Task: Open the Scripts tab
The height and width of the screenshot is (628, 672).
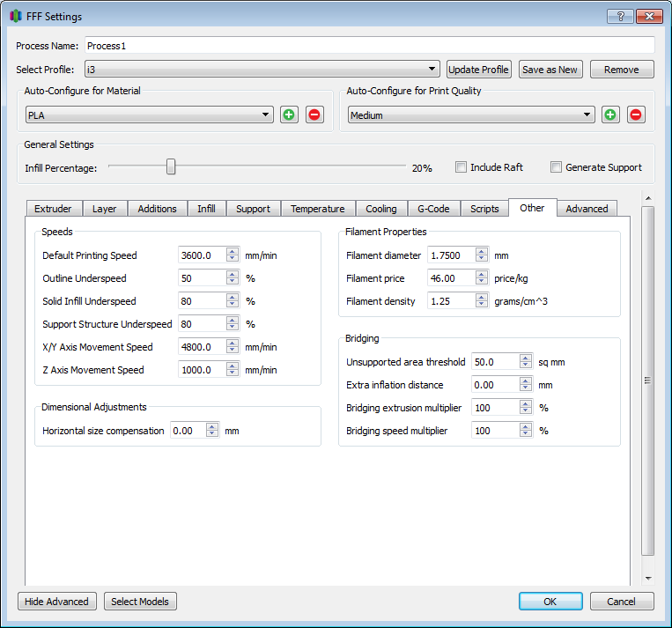Action: [484, 209]
